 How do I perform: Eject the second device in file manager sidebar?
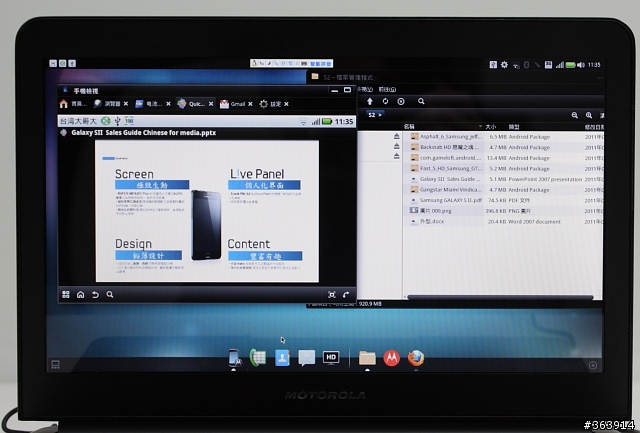click(396, 146)
